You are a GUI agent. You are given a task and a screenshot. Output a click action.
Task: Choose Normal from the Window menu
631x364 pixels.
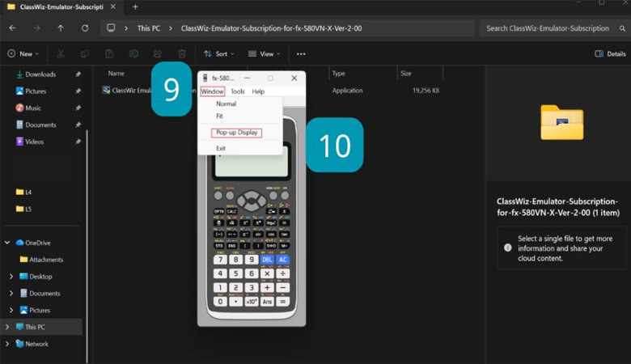coord(227,104)
